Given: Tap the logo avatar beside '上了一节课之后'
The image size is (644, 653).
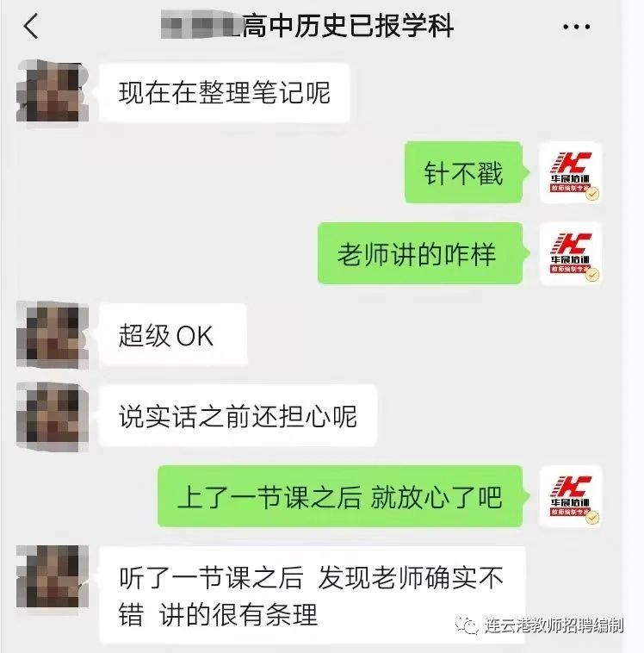Looking at the screenshot, I should click(570, 496).
